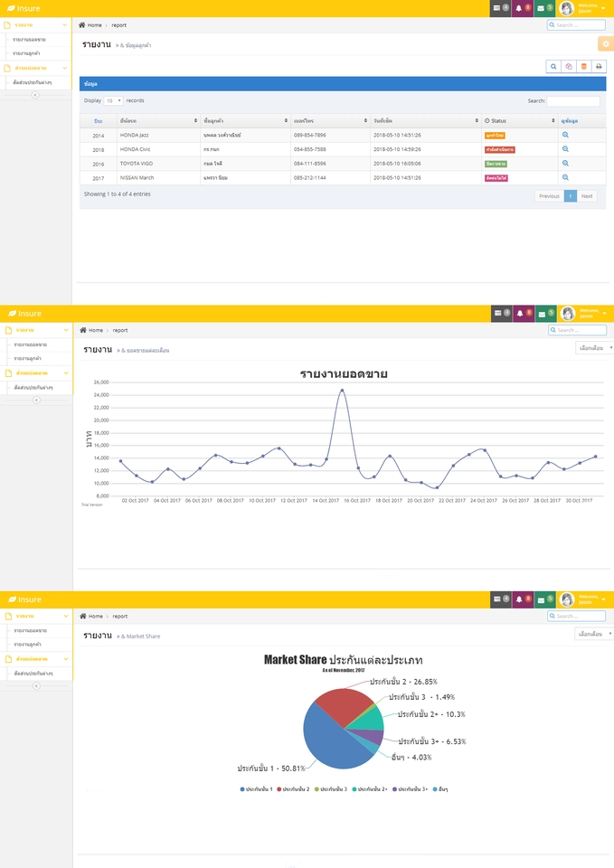Click the trash delete icon above the table

583,66
